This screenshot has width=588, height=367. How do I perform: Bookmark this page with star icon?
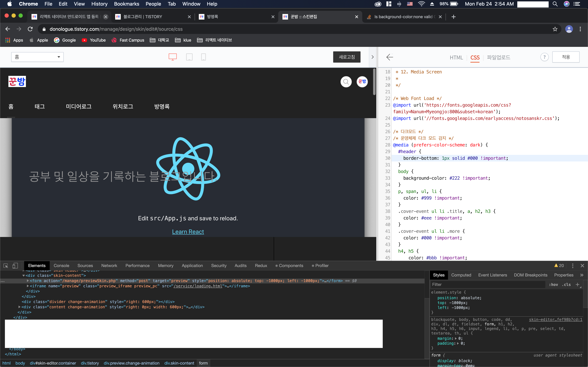pyautogui.click(x=555, y=29)
